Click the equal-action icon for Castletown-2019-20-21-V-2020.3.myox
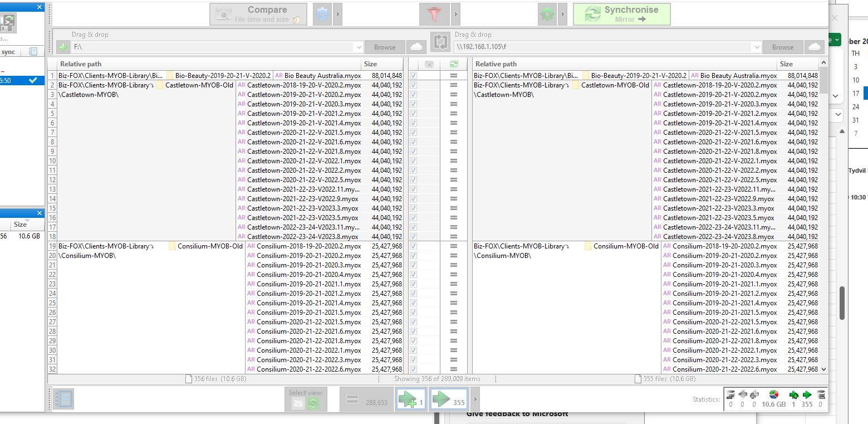 tap(453, 104)
